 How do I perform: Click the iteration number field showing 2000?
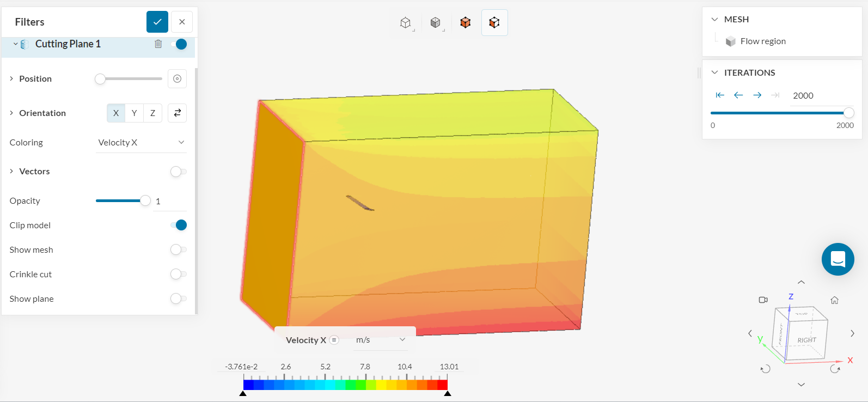(x=822, y=96)
